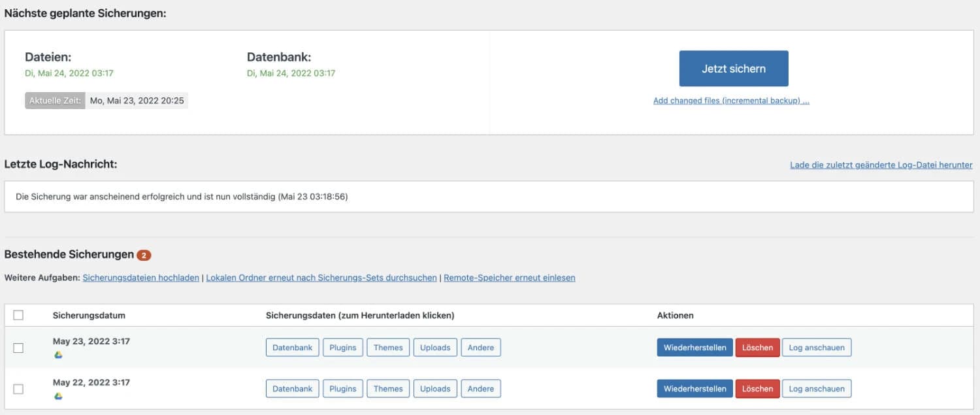Restore the May 23, 2022 backup

(x=694, y=347)
